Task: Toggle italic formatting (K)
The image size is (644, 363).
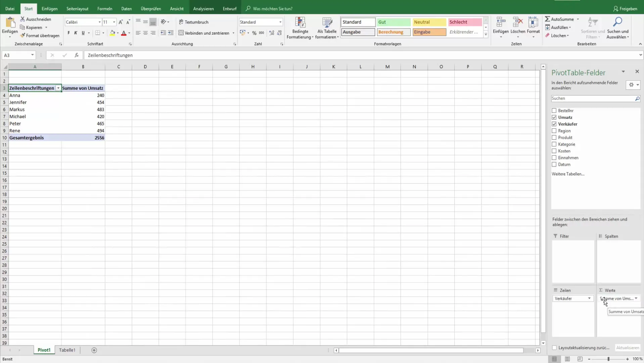Action: point(76,33)
